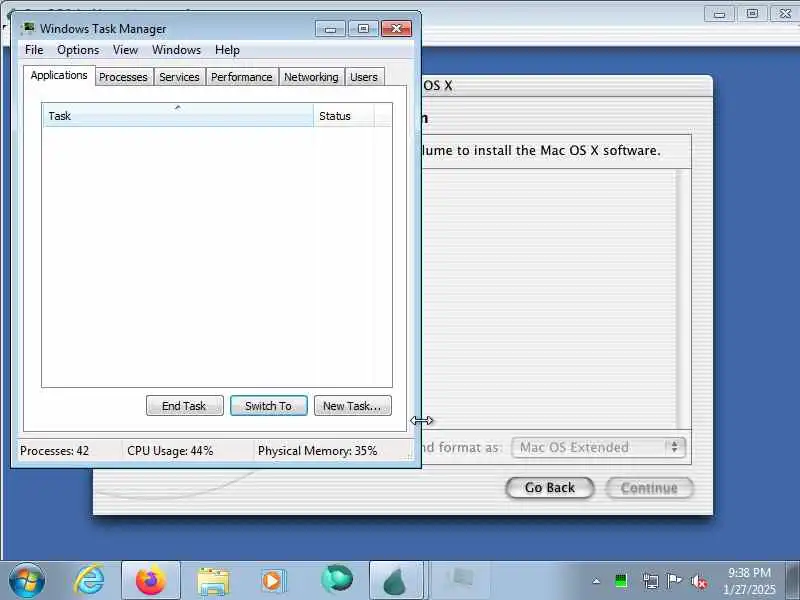The width and height of the screenshot is (800, 600).
Task: Open the Windows Start menu orb
Action: pyautogui.click(x=27, y=581)
